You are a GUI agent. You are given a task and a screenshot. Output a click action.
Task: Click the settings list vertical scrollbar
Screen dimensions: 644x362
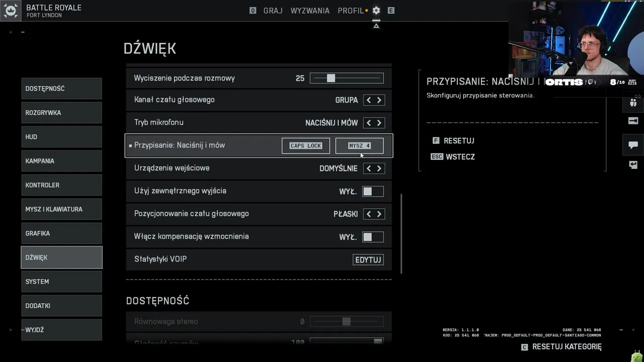[401, 234]
